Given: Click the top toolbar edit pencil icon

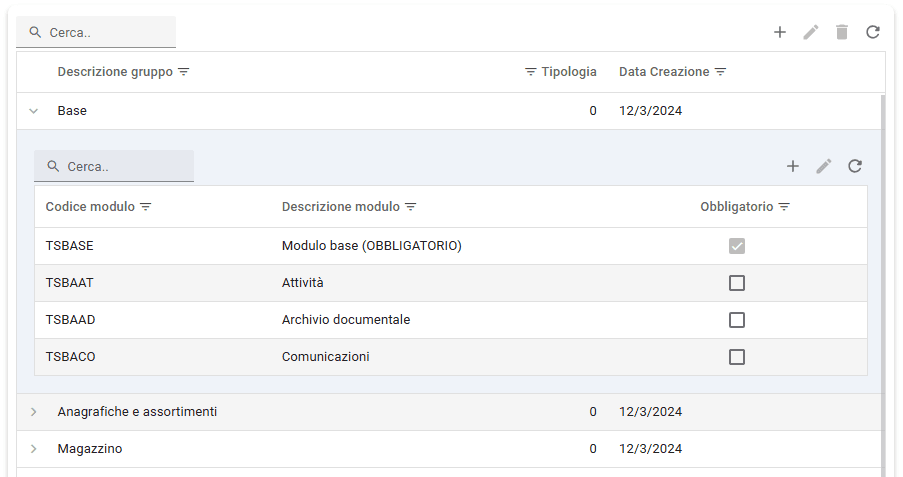Looking at the screenshot, I should [x=811, y=32].
